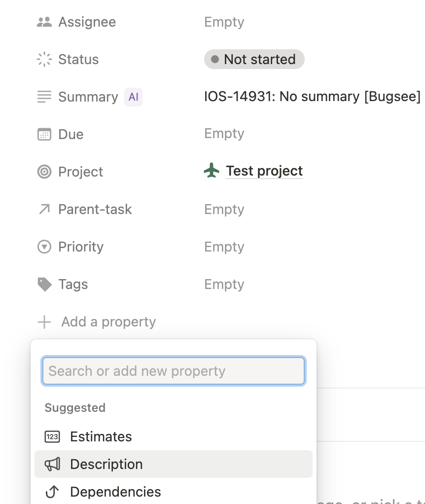Click the empty Assignee value
The height and width of the screenshot is (504, 425).
pos(224,22)
